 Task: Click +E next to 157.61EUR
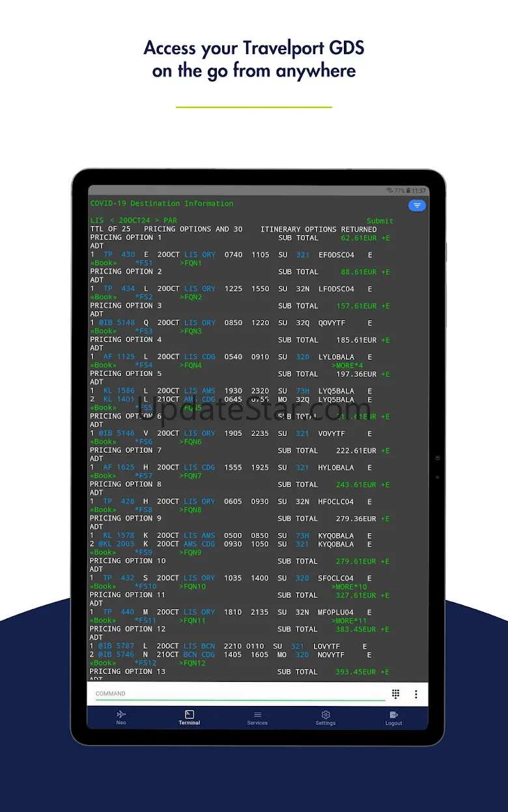point(386,306)
